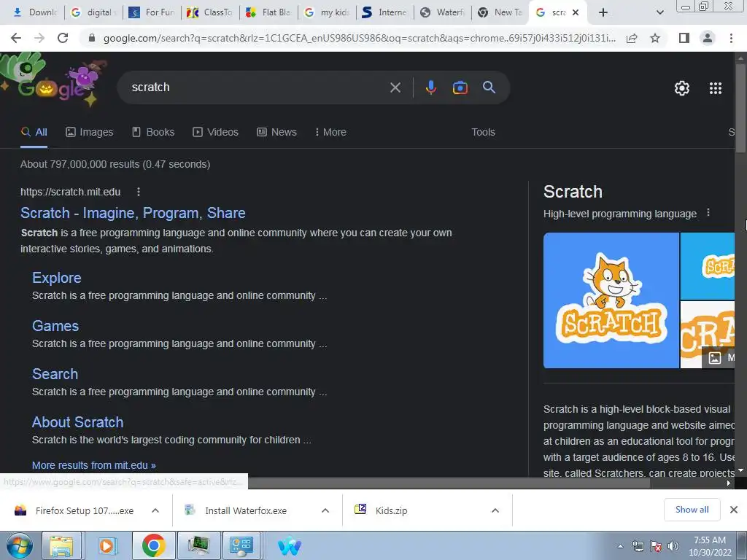Screen dimensions: 747x560
Task: Open large Scratch cat logo image
Action: click(611, 300)
